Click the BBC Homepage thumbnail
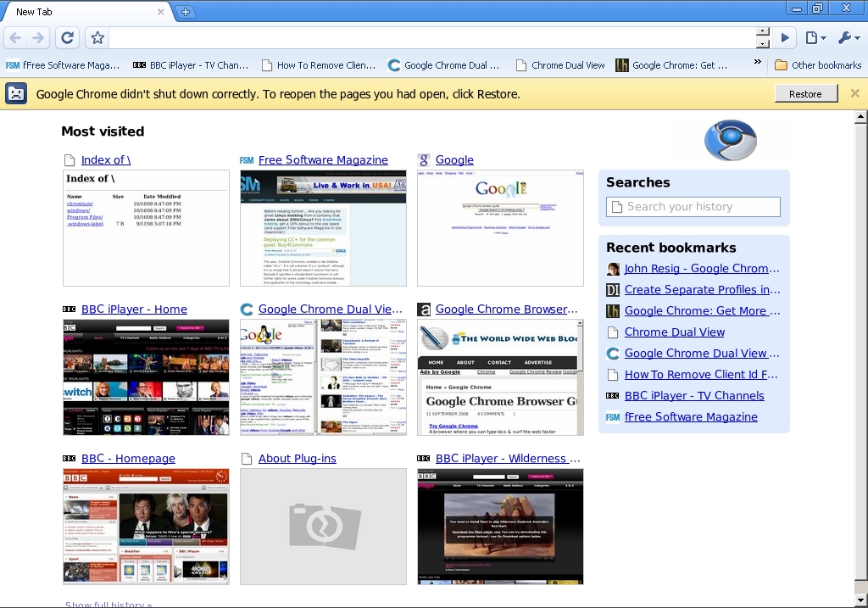The image size is (868, 608). [x=146, y=527]
